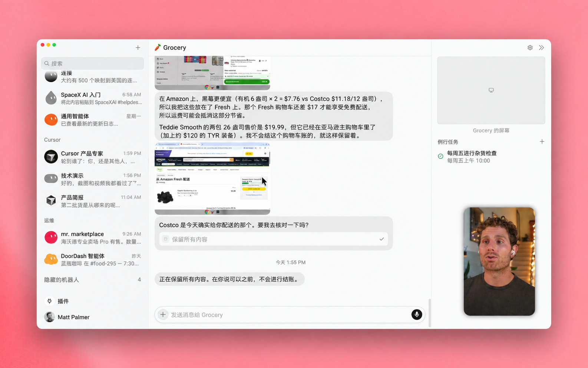Select the 产品简报 conversation
The image size is (588, 368).
(92, 201)
